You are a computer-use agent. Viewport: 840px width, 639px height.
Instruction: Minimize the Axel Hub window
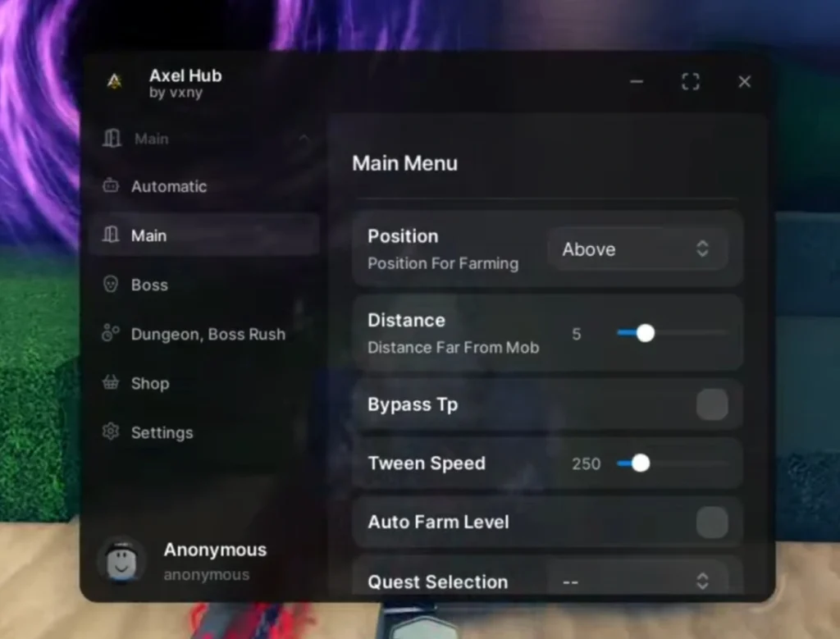(637, 82)
